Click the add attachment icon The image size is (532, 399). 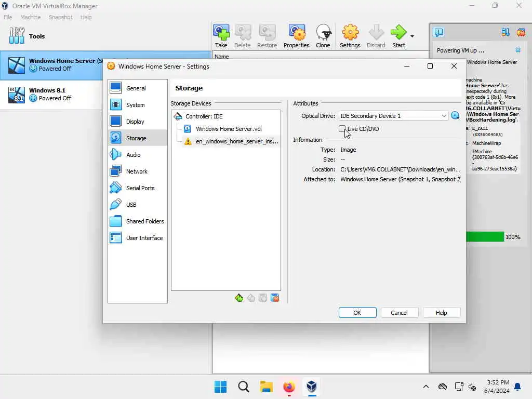click(262, 298)
